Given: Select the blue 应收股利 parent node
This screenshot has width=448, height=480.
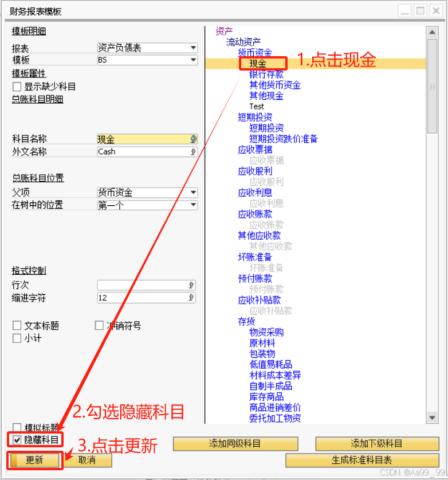Looking at the screenshot, I should [255, 171].
